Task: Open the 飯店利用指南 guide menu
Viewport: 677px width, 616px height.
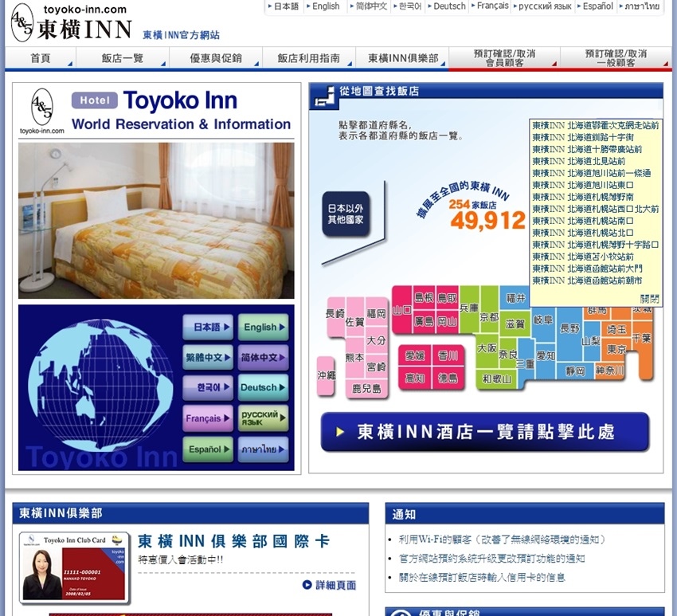Action: 309,58
